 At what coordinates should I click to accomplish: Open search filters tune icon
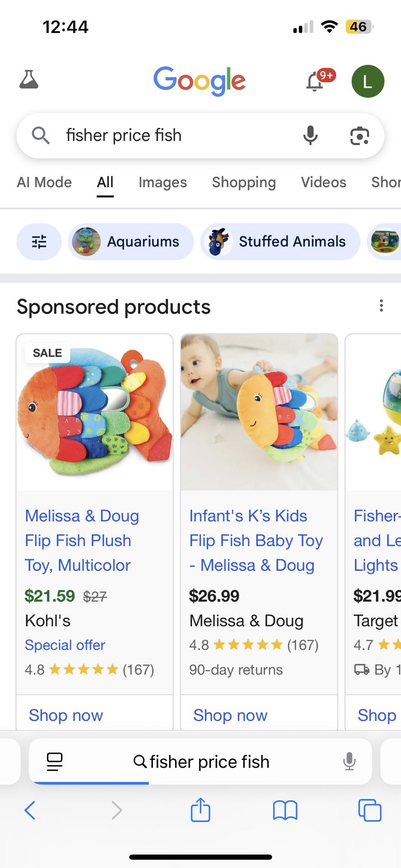pos(39,242)
